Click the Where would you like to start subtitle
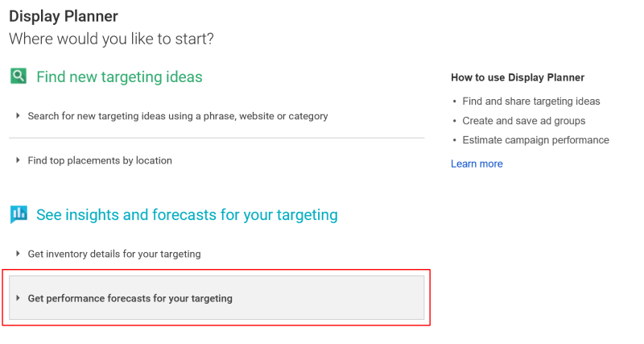The image size is (644, 344). 111,39
